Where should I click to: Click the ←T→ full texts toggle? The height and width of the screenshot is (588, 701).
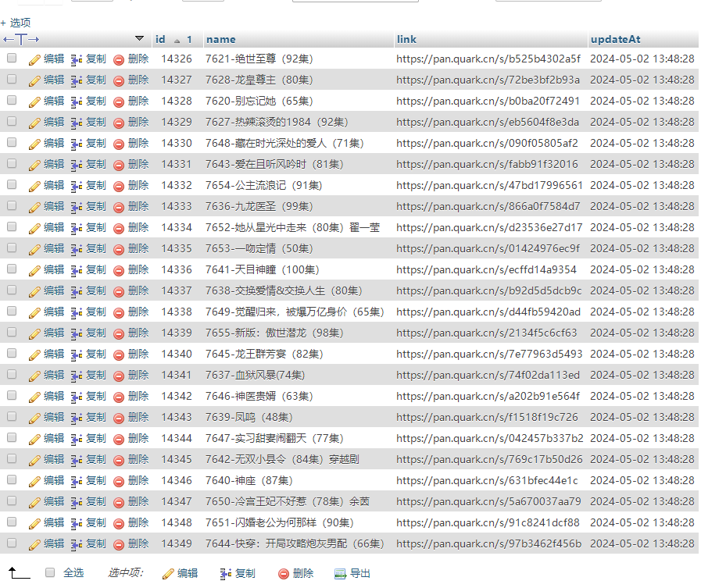pos(21,39)
